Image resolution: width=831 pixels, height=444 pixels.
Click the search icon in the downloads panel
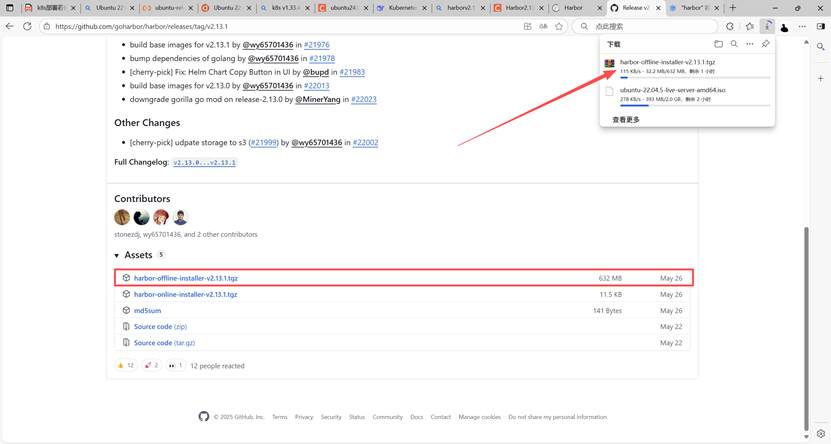click(x=734, y=44)
